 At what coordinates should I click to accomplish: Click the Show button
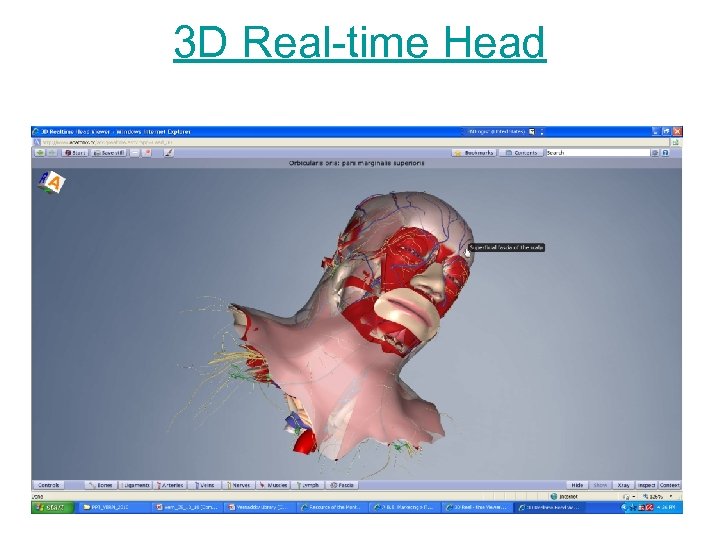[x=601, y=485]
